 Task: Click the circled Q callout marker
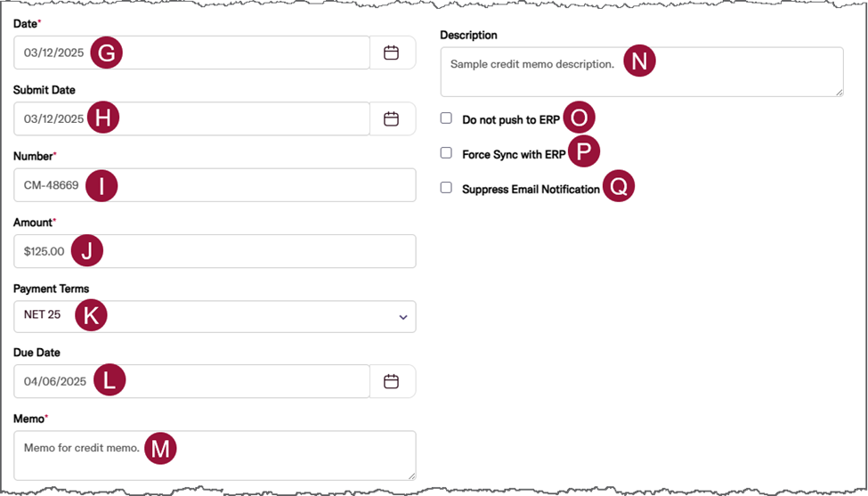tap(619, 186)
